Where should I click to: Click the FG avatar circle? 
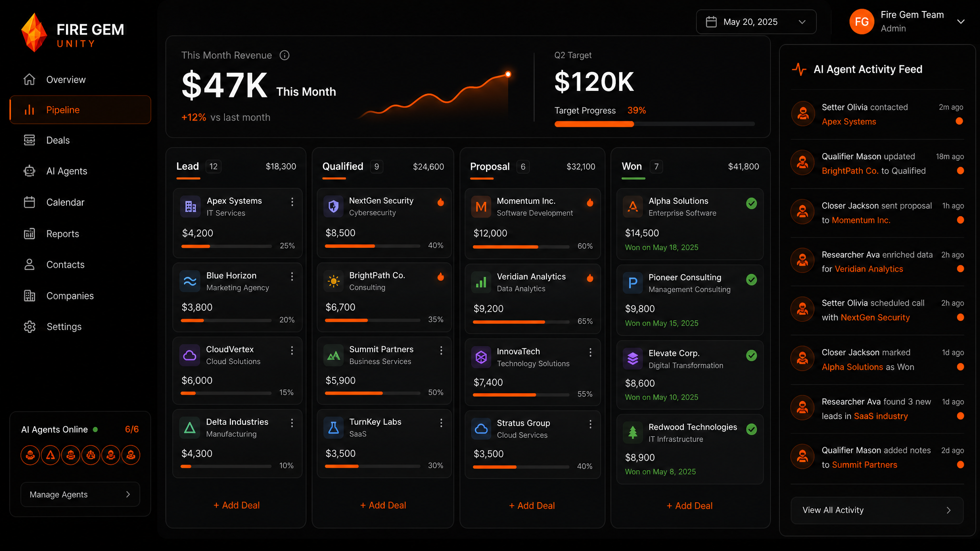click(x=862, y=22)
